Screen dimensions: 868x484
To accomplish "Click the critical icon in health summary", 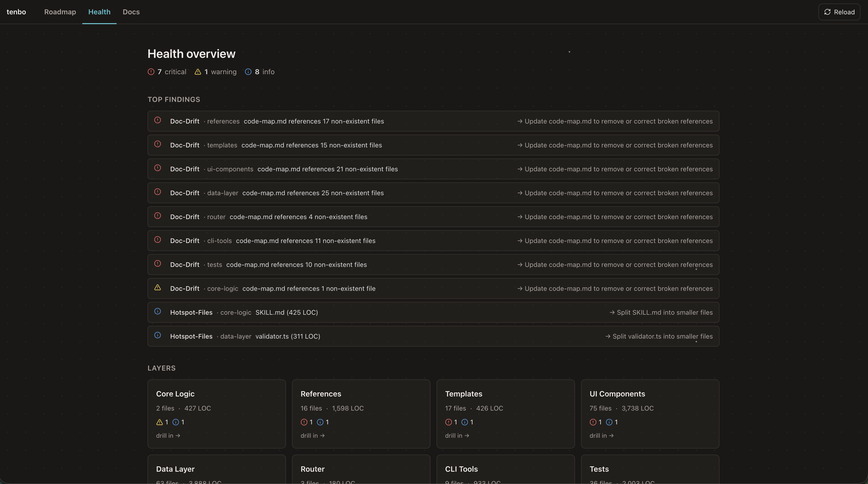I will (x=151, y=72).
